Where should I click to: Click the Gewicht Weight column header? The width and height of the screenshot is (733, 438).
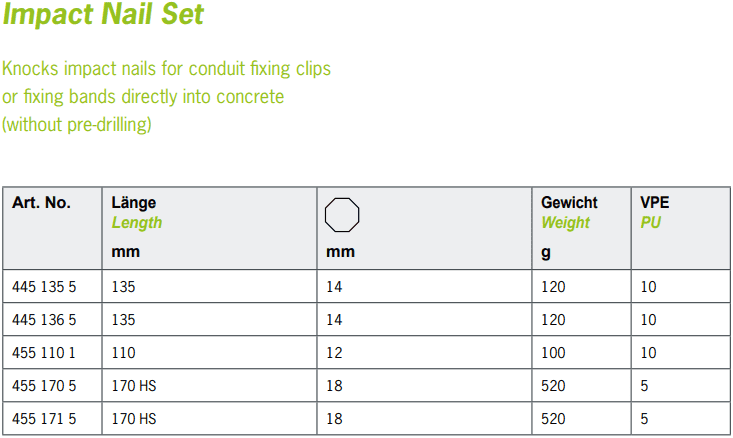pos(569,212)
